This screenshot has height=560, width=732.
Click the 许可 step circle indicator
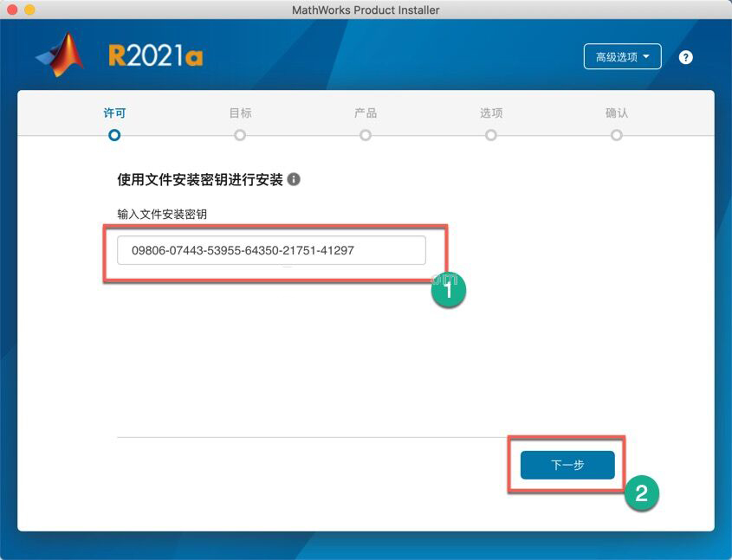point(114,135)
